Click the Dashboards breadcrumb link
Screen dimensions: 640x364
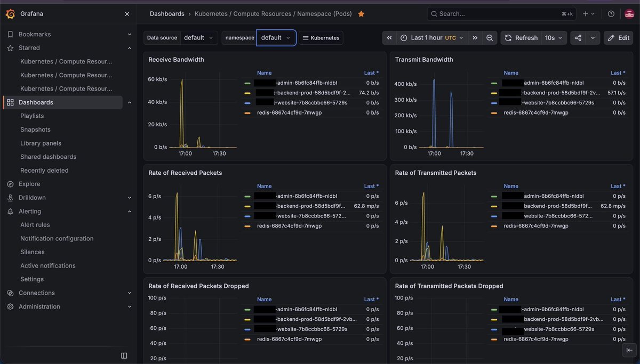pos(167,14)
